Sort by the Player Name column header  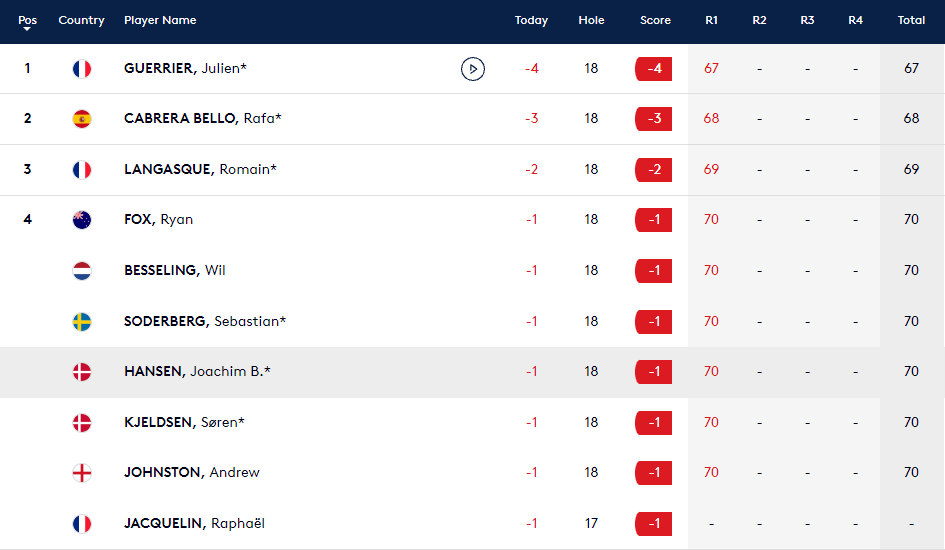coord(160,20)
